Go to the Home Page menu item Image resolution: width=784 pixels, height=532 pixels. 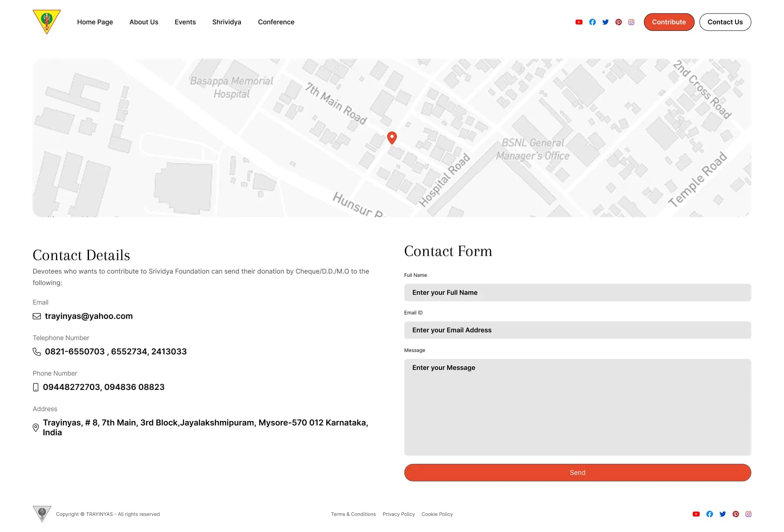[95, 22]
